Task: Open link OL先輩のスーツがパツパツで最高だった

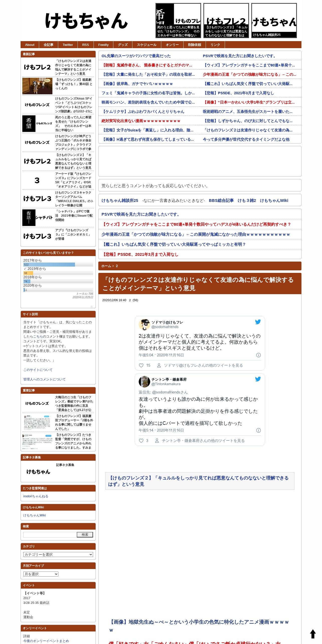Action: [136, 56]
